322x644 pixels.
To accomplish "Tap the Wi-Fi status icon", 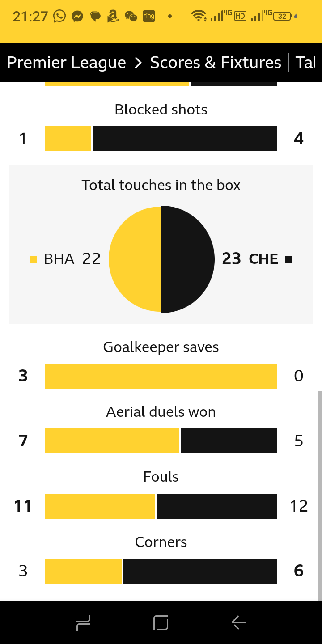I will tap(199, 16).
